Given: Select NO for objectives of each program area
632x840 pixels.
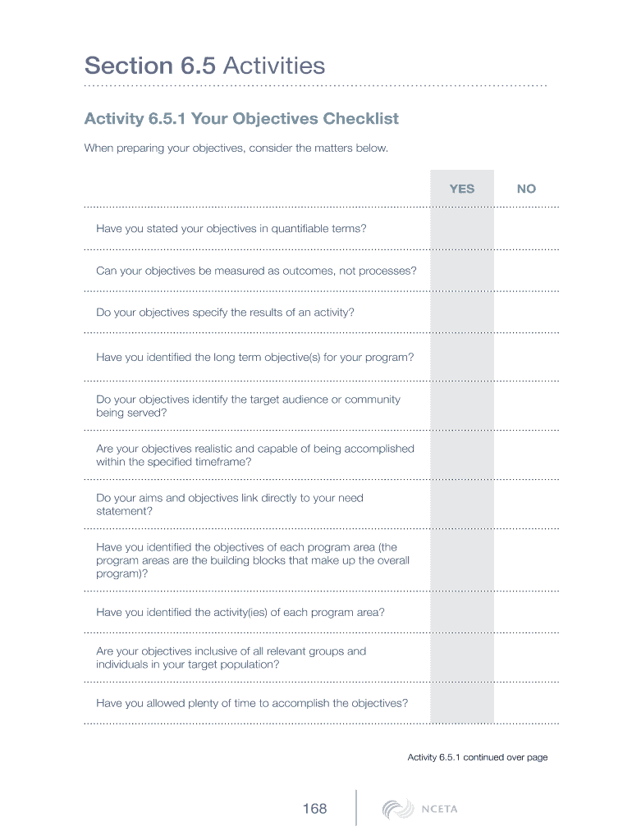Looking at the screenshot, I should [526, 560].
